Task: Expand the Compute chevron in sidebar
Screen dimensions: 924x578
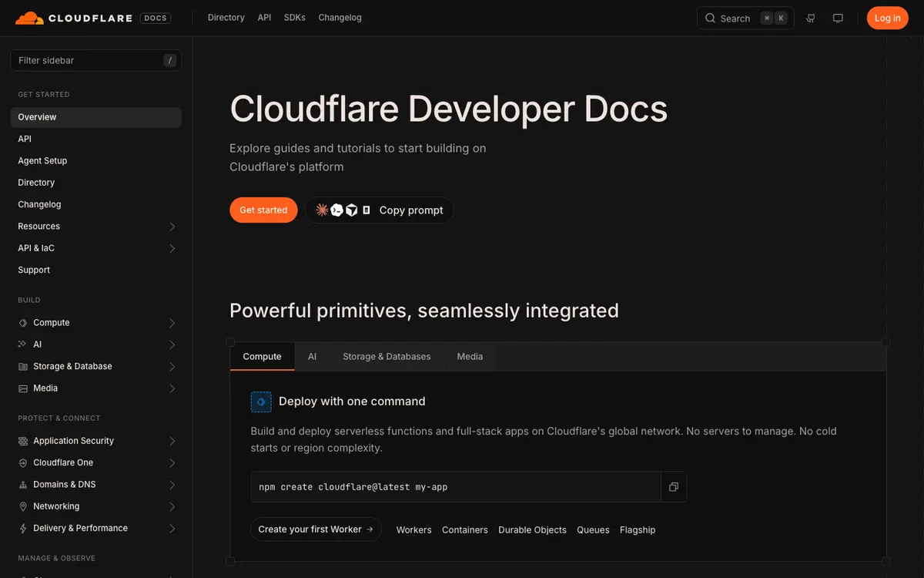Action: (x=172, y=323)
